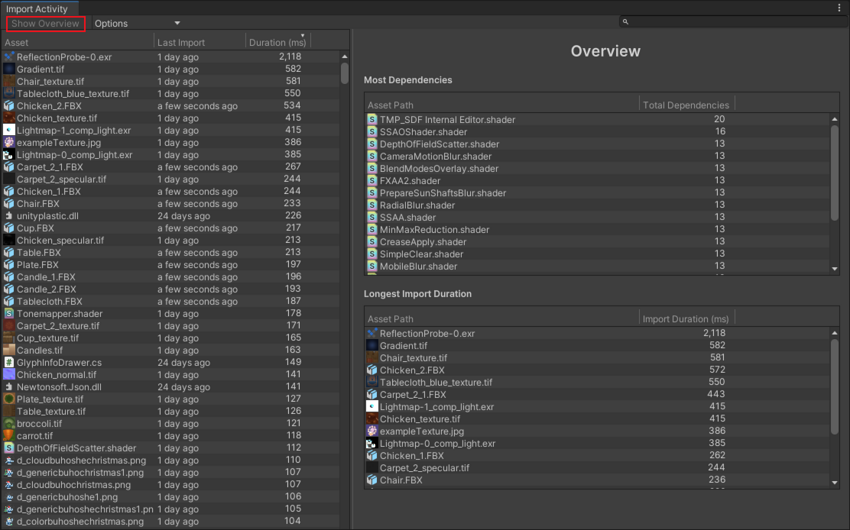The image size is (850, 530).
Task: Open the Options dropdown
Action: pyautogui.click(x=137, y=23)
